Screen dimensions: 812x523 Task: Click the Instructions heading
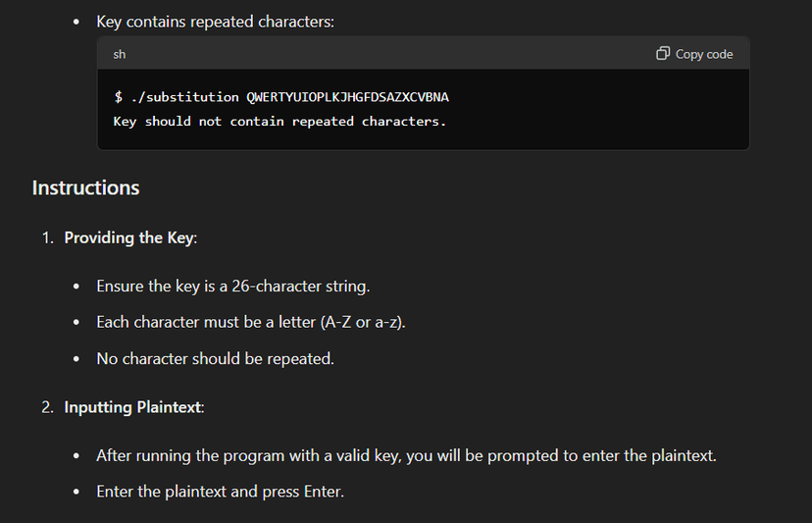(x=86, y=187)
